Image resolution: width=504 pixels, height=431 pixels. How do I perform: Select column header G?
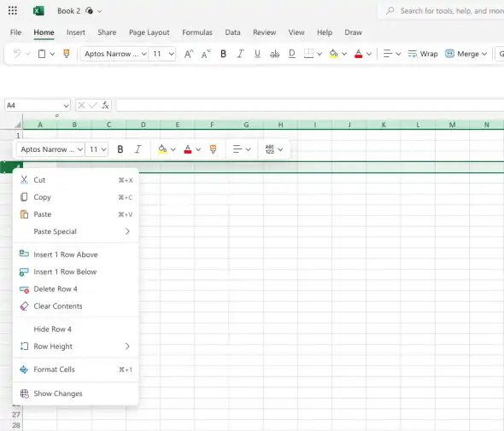(x=246, y=125)
